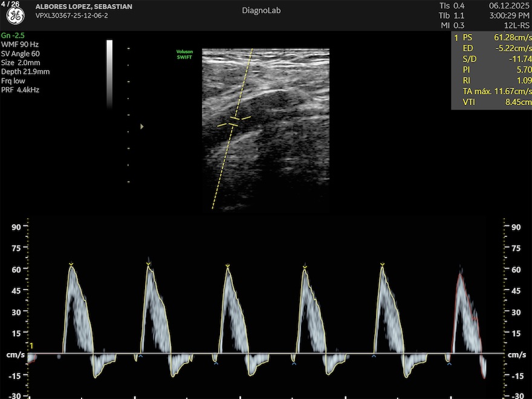Click the focus depth triangle marker
Image resolution: width=532 pixels, height=399 pixels.
(x=142, y=126)
